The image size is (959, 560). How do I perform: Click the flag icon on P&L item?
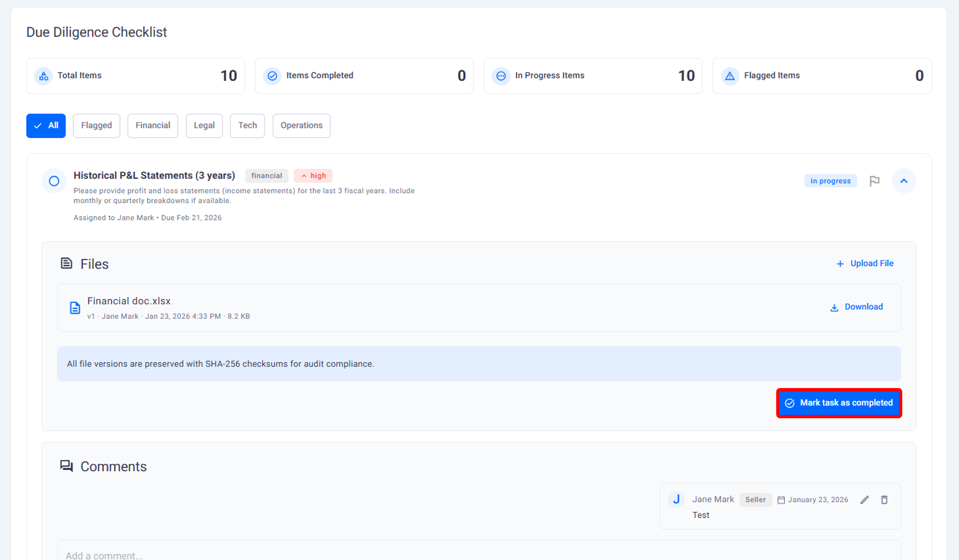click(874, 181)
